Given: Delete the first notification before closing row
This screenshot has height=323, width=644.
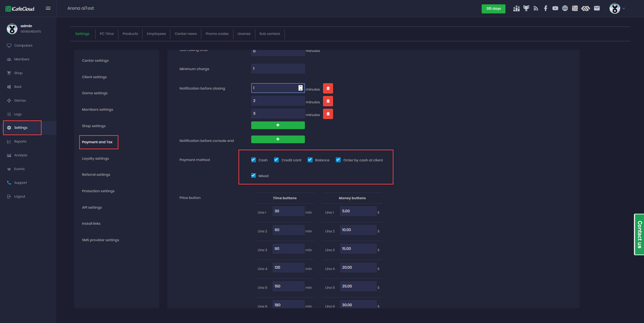Looking at the screenshot, I should coord(328,88).
